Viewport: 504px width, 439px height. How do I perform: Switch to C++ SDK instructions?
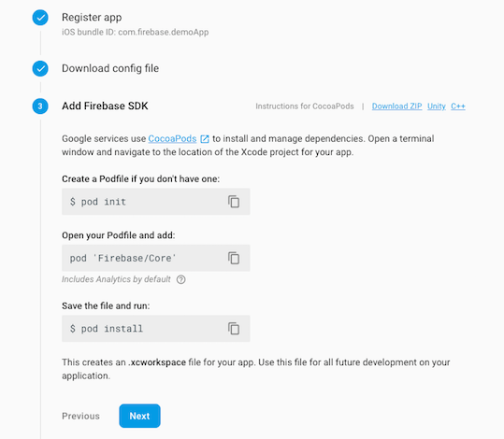point(458,106)
